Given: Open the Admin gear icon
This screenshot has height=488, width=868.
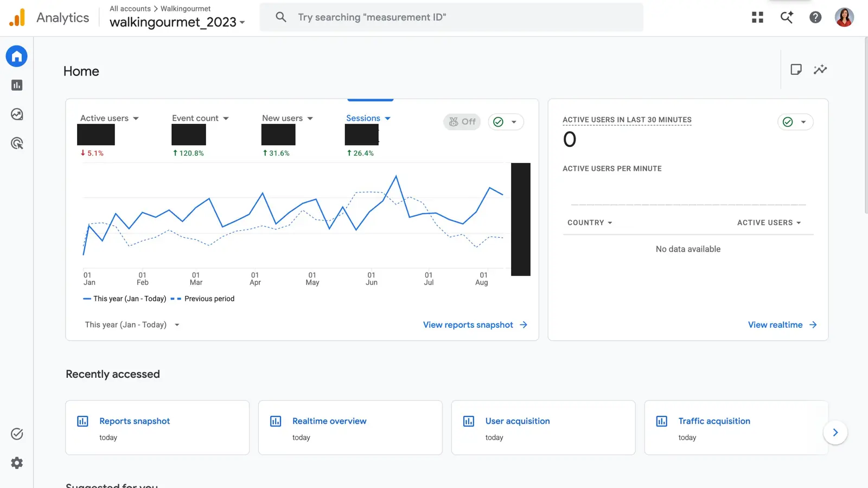Looking at the screenshot, I should point(17,463).
